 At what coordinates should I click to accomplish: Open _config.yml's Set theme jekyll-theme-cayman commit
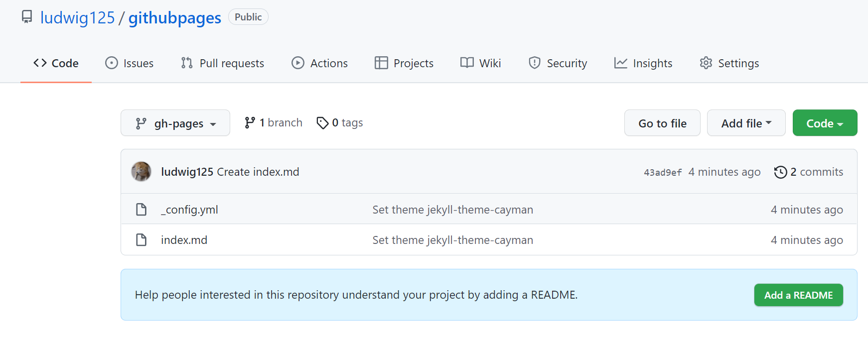click(x=453, y=210)
